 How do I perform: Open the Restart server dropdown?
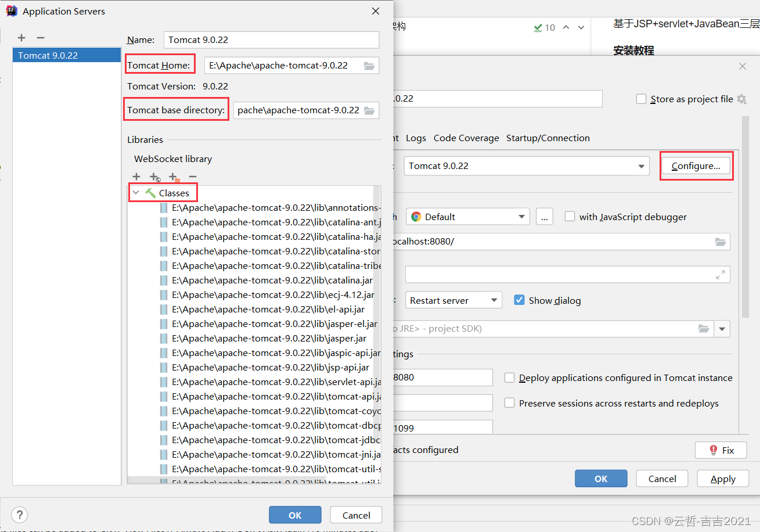pos(453,300)
